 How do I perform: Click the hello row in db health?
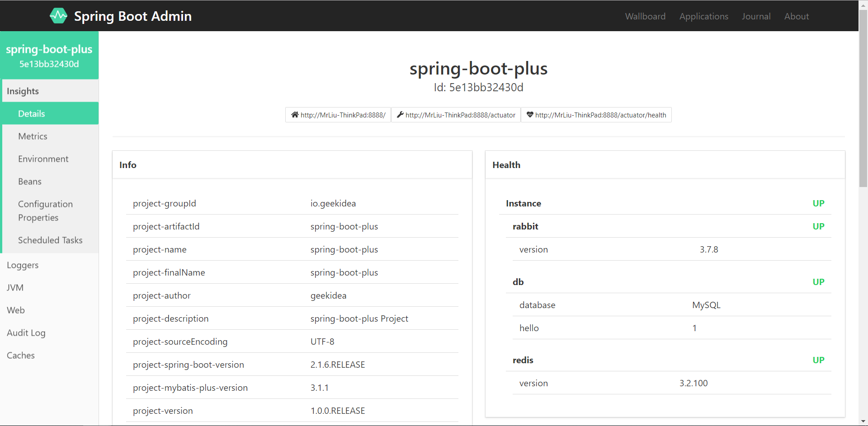(x=672, y=328)
